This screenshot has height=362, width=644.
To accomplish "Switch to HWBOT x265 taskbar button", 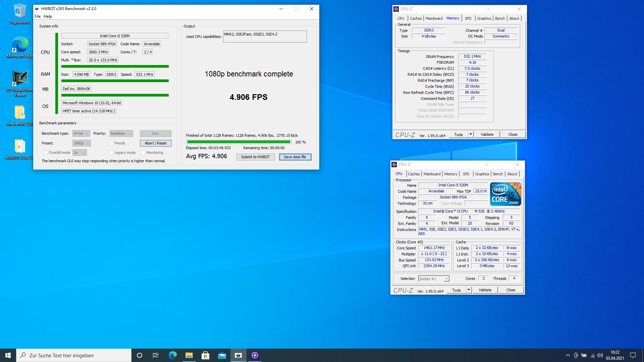I will click(x=238, y=355).
